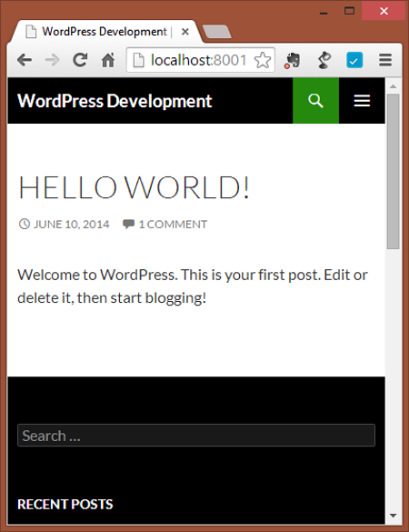
Task: Expand the site navigation hamburger menu
Action: tap(362, 100)
